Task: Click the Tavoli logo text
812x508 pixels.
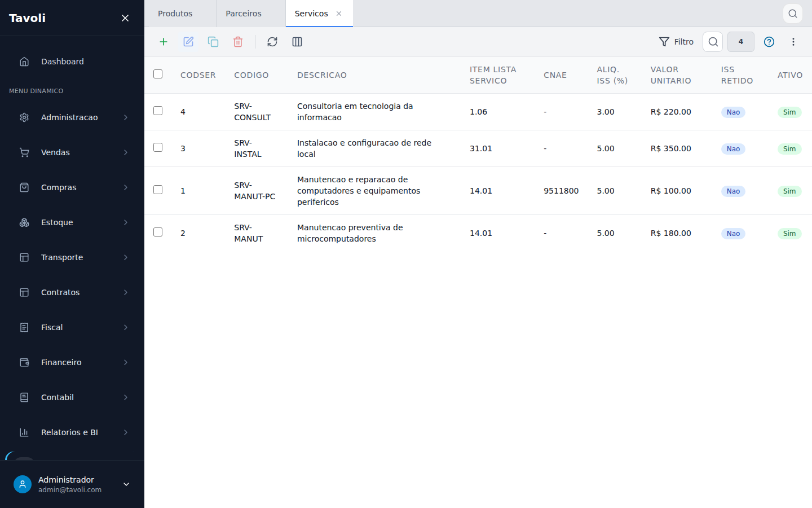Action: coord(27,18)
